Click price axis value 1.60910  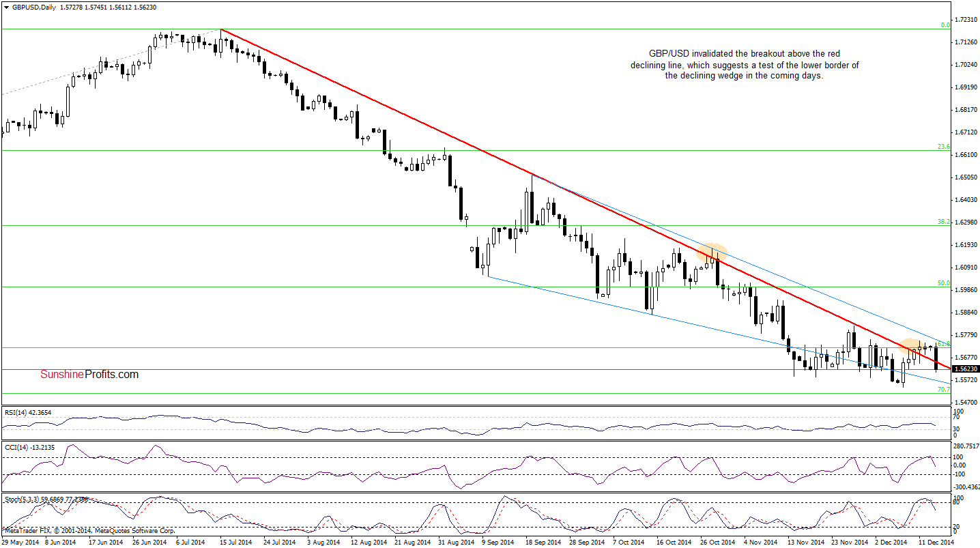tap(966, 268)
